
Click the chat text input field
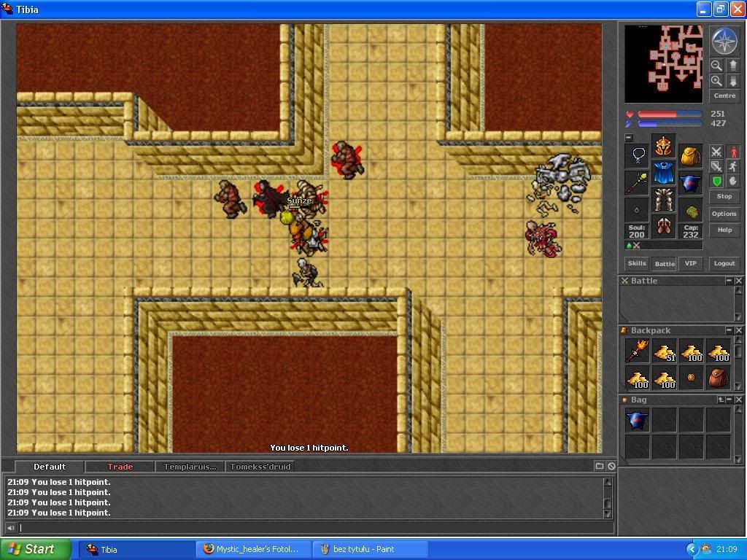[315, 528]
